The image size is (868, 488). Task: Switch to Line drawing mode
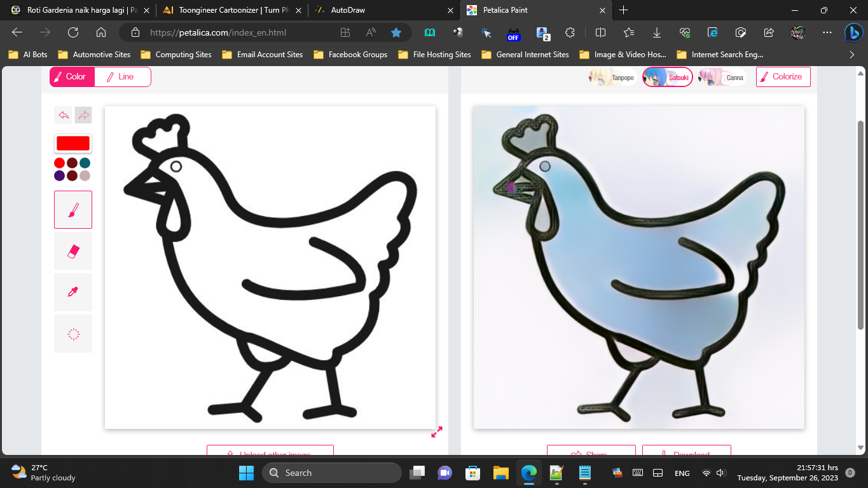click(x=123, y=76)
